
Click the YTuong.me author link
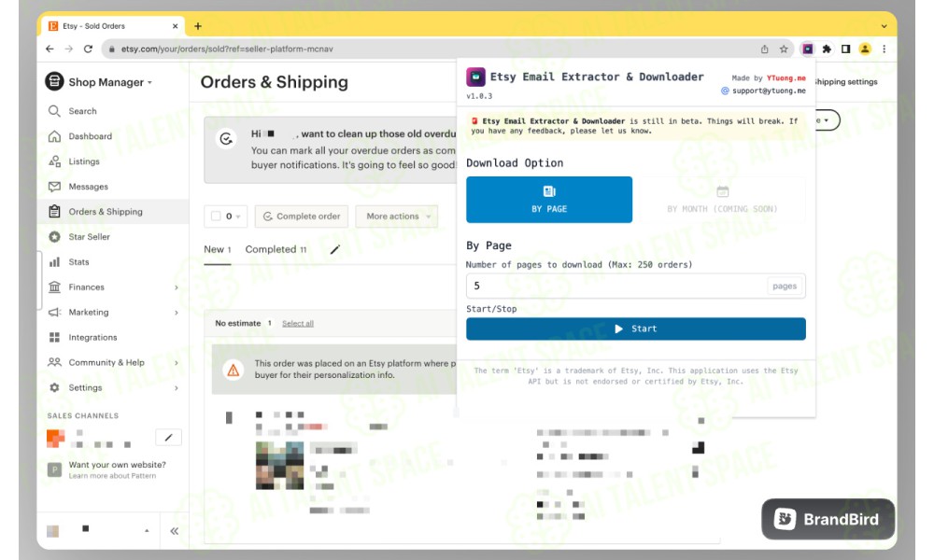[785, 78]
